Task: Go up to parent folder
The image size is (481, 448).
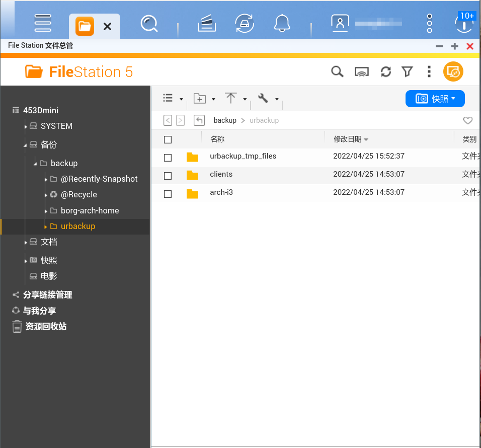Action: [x=199, y=120]
